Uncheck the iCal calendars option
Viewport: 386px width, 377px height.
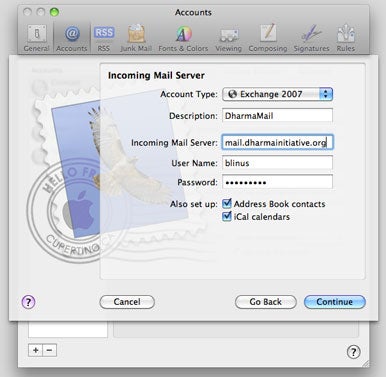pos(227,217)
